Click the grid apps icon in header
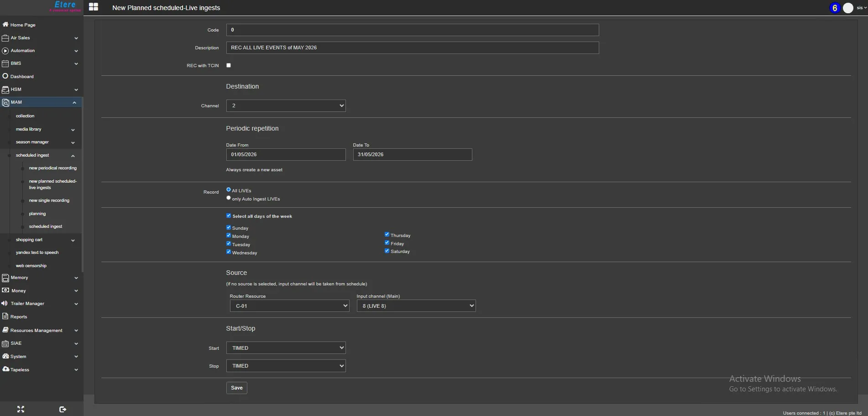 [94, 7]
